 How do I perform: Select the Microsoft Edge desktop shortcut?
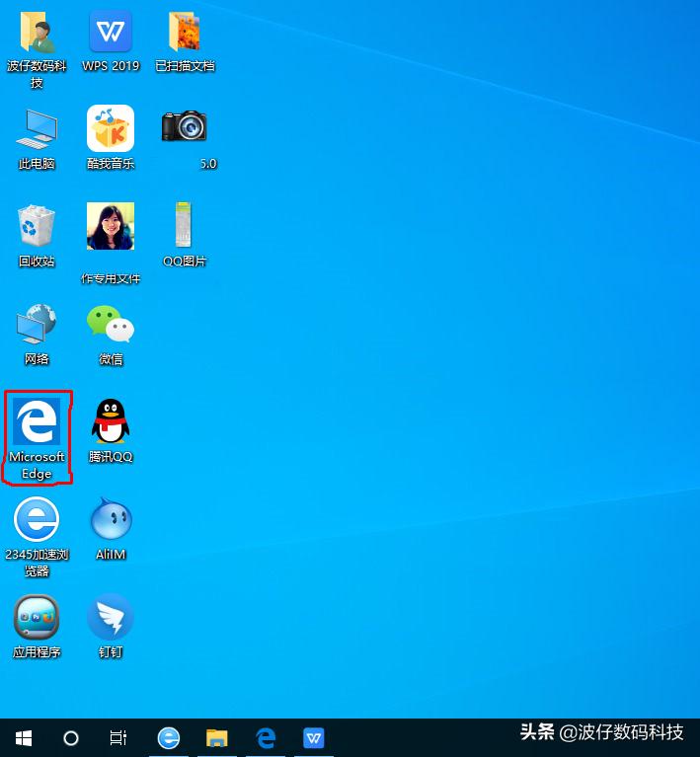click(37, 421)
